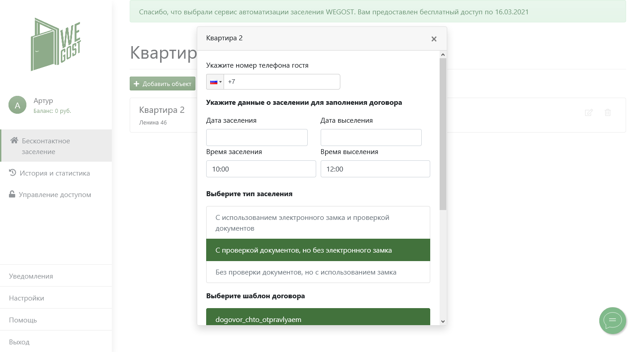
Task: Click modal scrollbar up arrow
Action: 443,55
